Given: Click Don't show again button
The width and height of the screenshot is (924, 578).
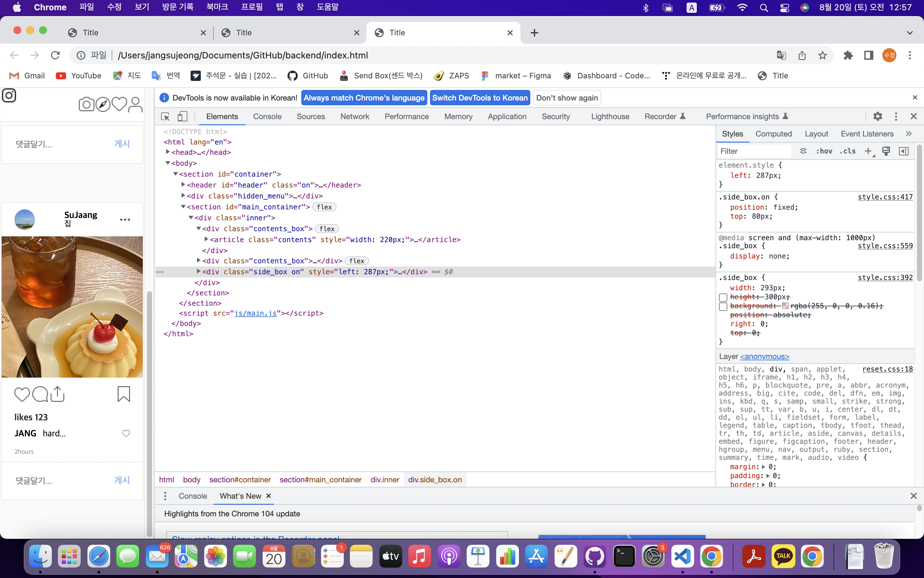Looking at the screenshot, I should [567, 98].
